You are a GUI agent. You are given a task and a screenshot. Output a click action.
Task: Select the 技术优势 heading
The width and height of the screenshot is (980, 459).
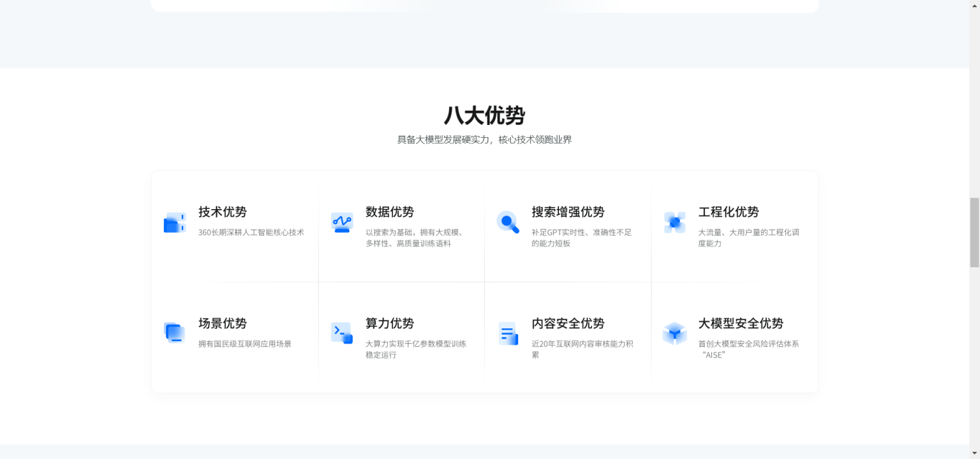click(223, 212)
